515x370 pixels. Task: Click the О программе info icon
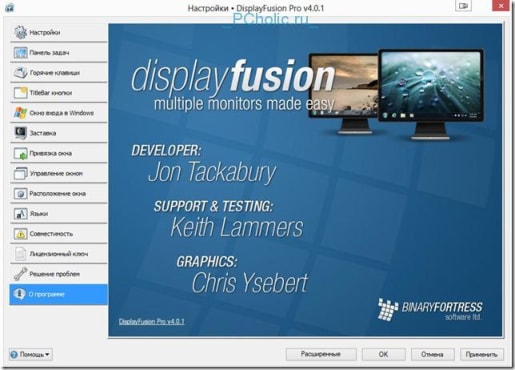pyautogui.click(x=19, y=294)
